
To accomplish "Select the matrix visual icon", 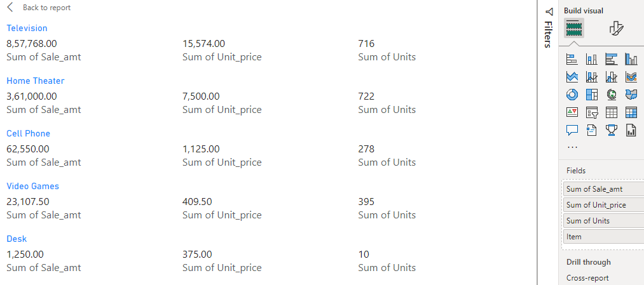I will 631,113.
